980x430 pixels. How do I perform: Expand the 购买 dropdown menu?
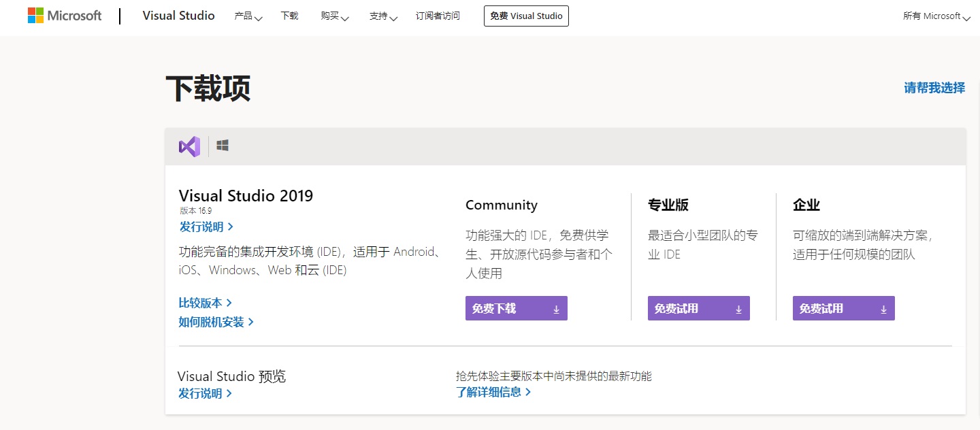(334, 16)
